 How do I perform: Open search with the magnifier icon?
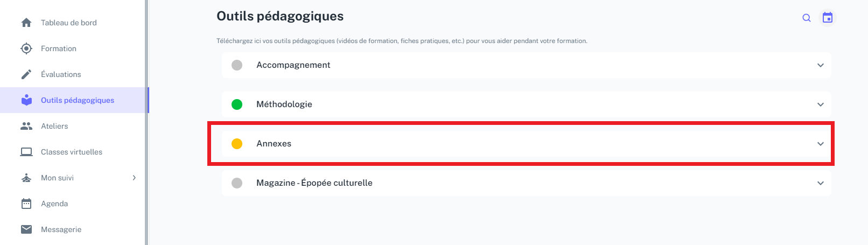[807, 18]
